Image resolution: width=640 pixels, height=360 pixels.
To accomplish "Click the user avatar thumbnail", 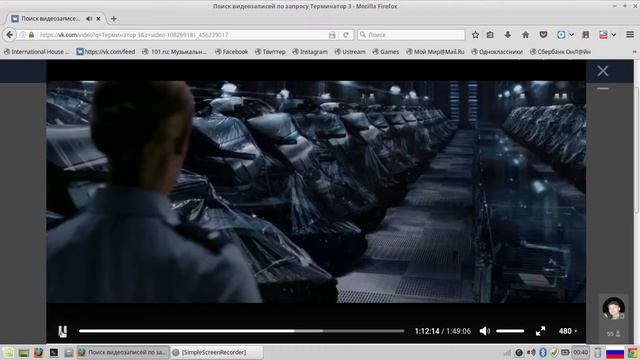I will tap(613, 309).
